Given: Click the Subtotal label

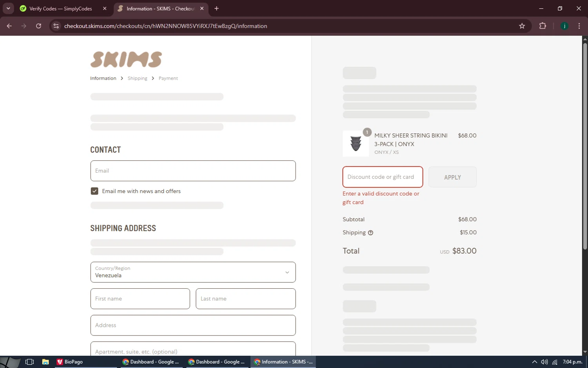Looking at the screenshot, I should [x=354, y=219].
